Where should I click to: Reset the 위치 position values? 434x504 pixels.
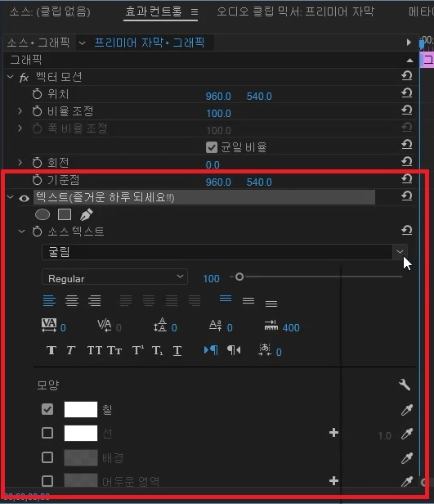[x=407, y=93]
